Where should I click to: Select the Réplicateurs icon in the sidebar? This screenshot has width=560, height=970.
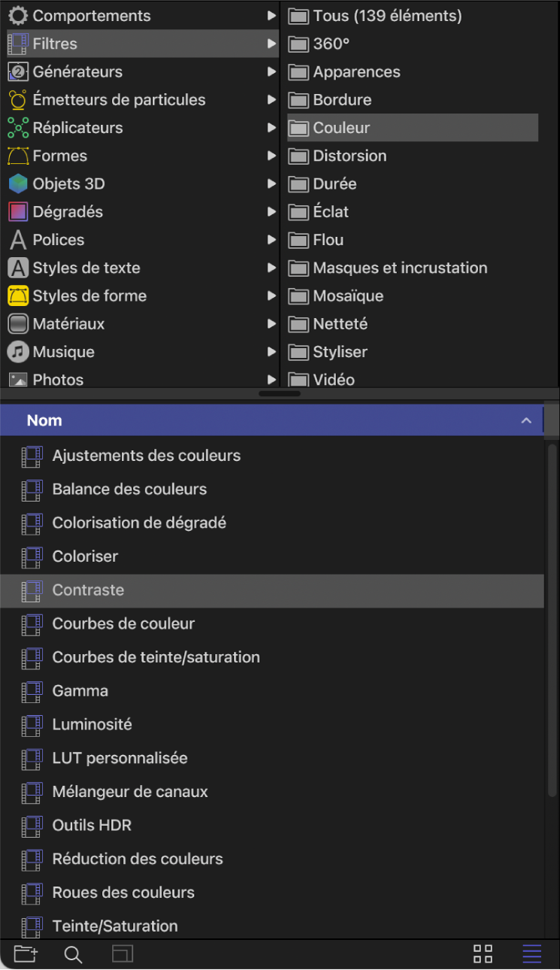tap(17, 128)
